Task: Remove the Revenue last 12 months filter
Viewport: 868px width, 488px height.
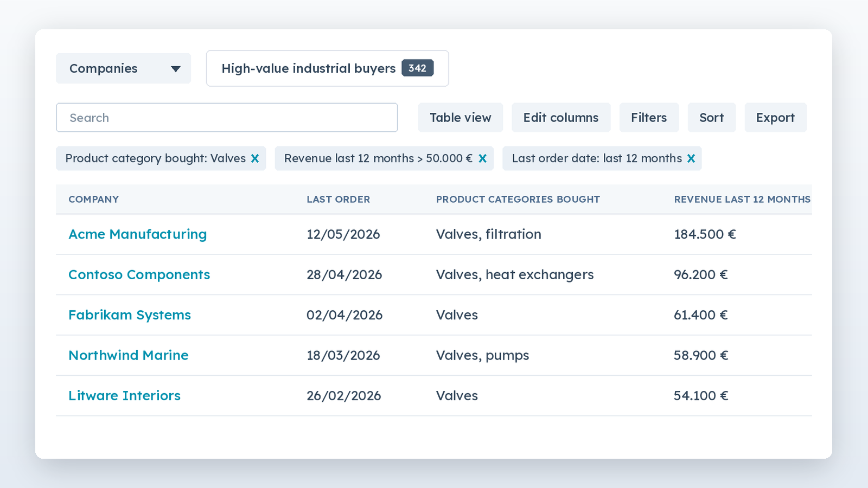Action: [482, 158]
